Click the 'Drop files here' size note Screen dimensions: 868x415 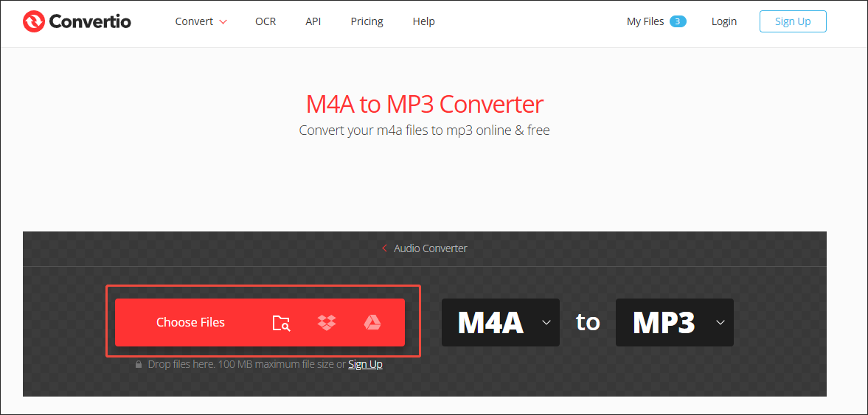coord(247,365)
